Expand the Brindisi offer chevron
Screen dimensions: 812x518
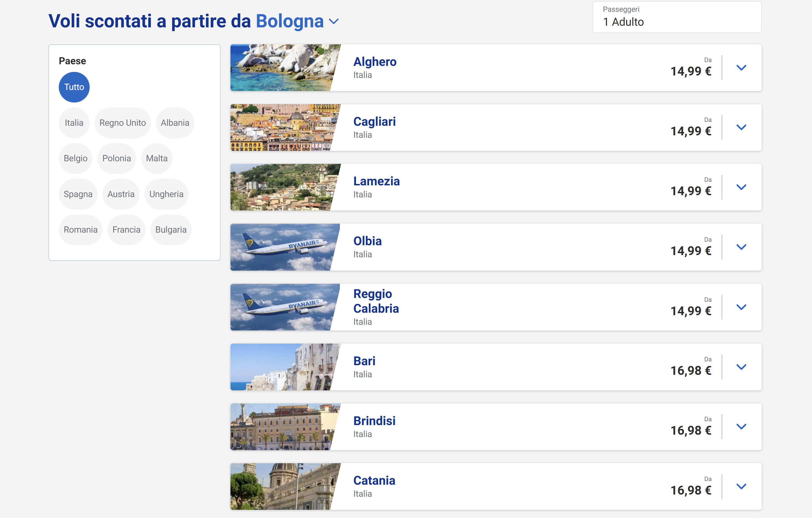click(x=741, y=427)
